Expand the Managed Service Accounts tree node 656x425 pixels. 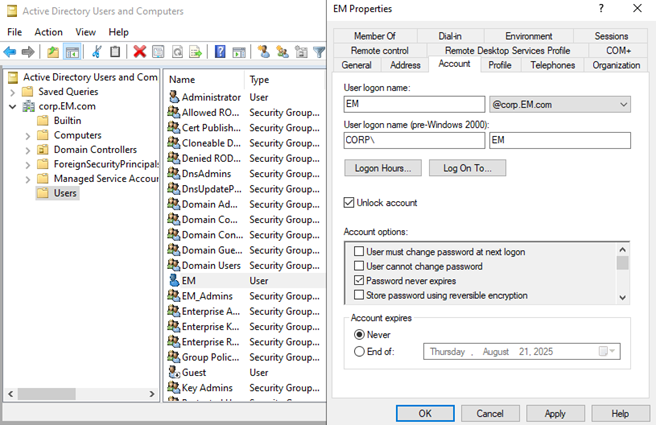point(28,180)
